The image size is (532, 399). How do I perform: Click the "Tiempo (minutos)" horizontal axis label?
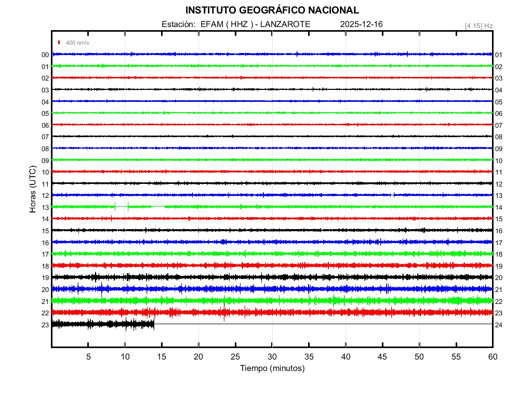(x=272, y=368)
